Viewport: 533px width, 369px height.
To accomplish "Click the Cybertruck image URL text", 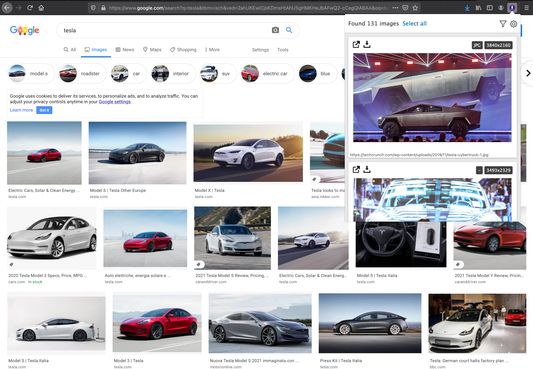I will (x=419, y=155).
